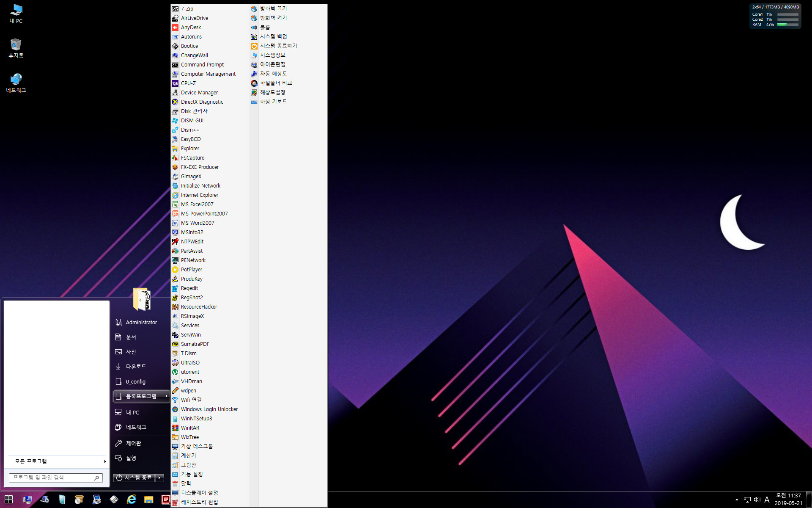Open 화상 키보드 on-screen keyboard
Viewport: 812px width, 508px height.
point(288,102)
